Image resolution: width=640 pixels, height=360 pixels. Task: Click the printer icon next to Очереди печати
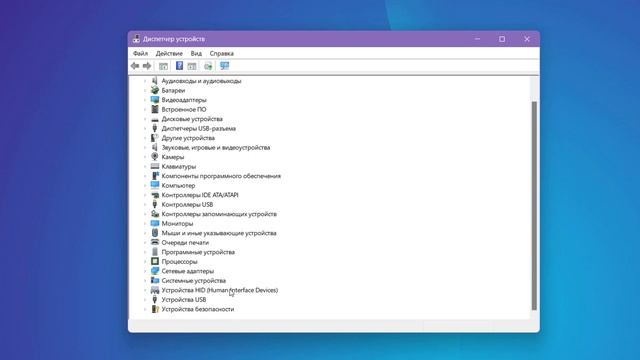tap(155, 242)
